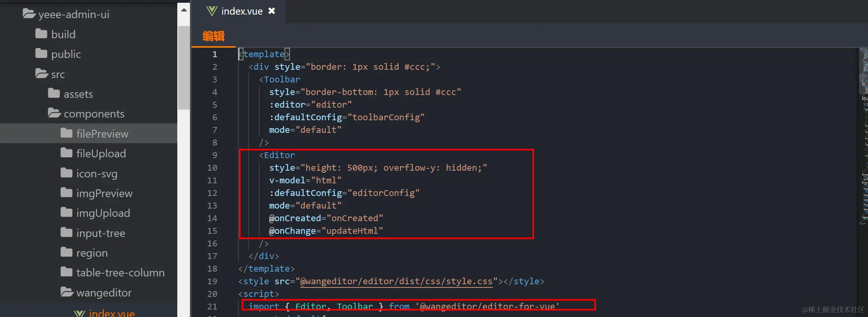Collapse components using its open-folder icon
The width and height of the screenshot is (868, 317).
click(x=54, y=113)
